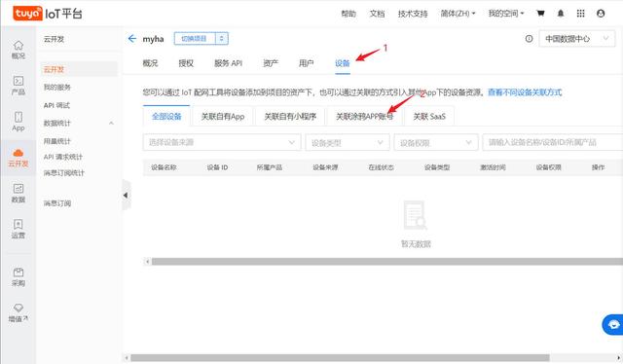Open the 切换项目 project switcher
The width and height of the screenshot is (623, 364).
tap(202, 39)
